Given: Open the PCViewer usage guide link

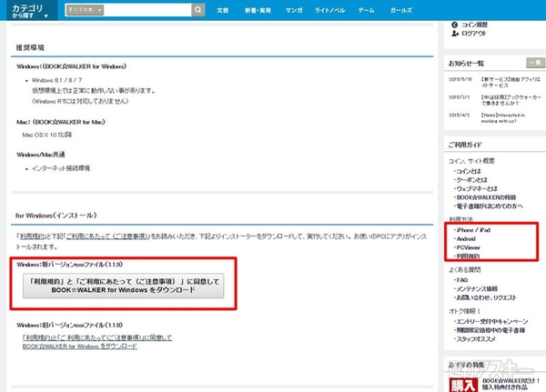Looking at the screenshot, I should [x=468, y=247].
